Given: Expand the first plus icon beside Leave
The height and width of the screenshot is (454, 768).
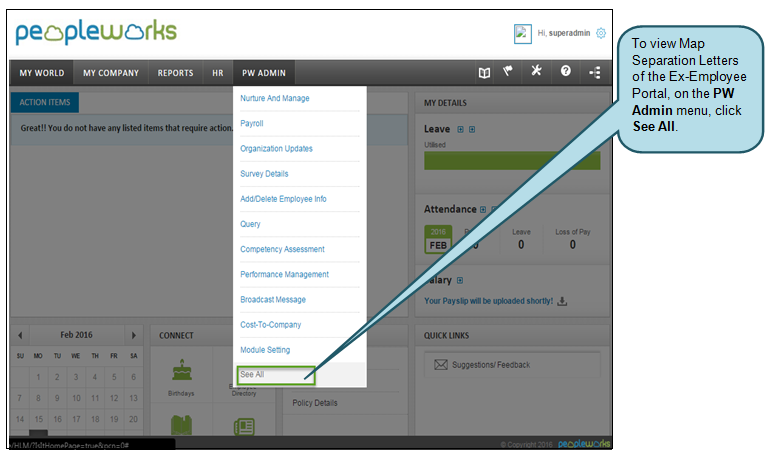Looking at the screenshot, I should coord(460,129).
